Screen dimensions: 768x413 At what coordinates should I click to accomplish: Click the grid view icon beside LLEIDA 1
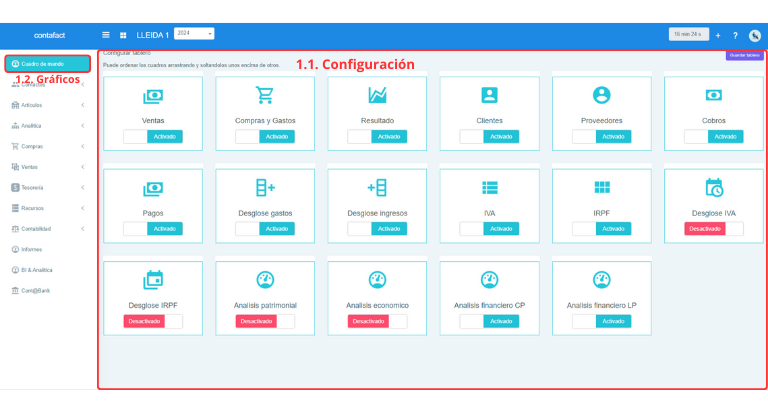pos(123,35)
